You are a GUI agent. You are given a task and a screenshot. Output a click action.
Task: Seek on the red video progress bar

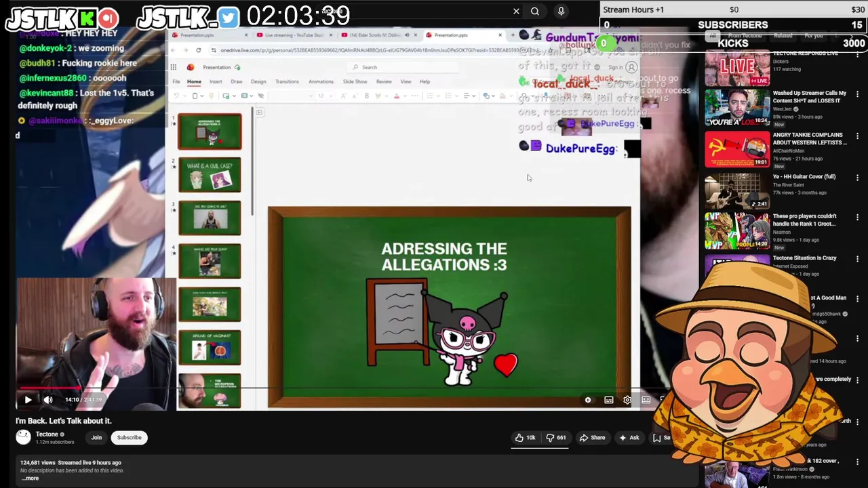(49, 389)
